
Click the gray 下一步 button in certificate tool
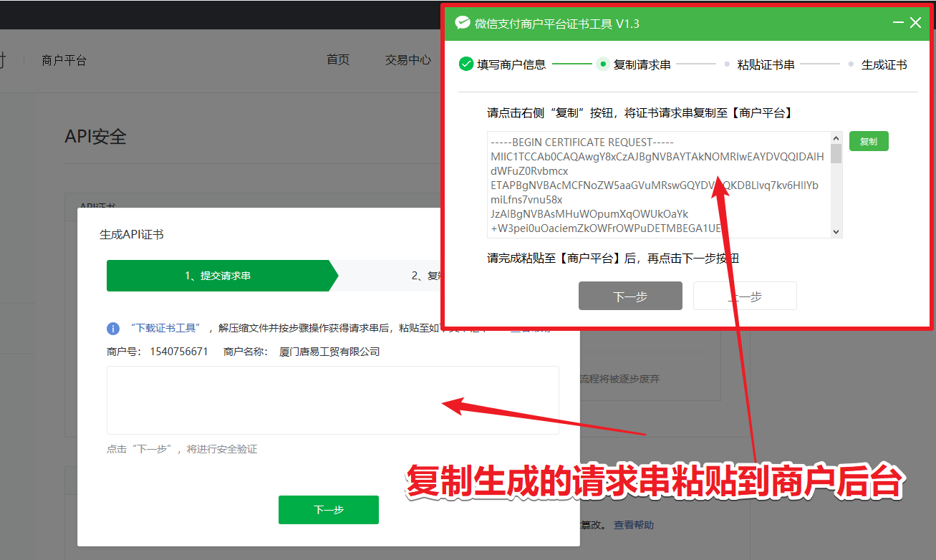coord(630,296)
